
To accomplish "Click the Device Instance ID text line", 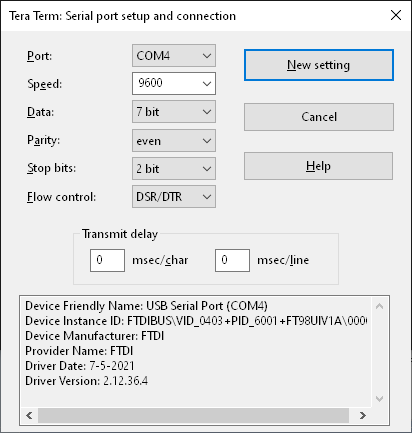I will pyautogui.click(x=196, y=321).
